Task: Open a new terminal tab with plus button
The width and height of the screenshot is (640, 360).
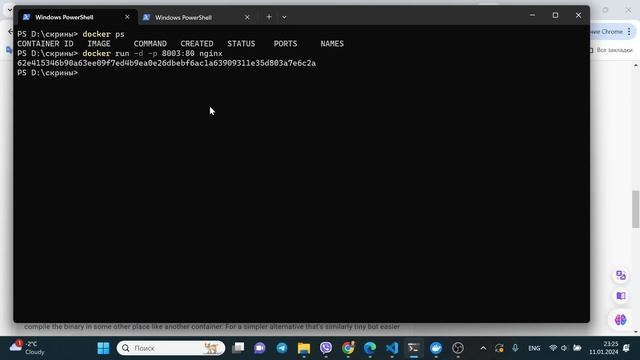Action: 269,17
